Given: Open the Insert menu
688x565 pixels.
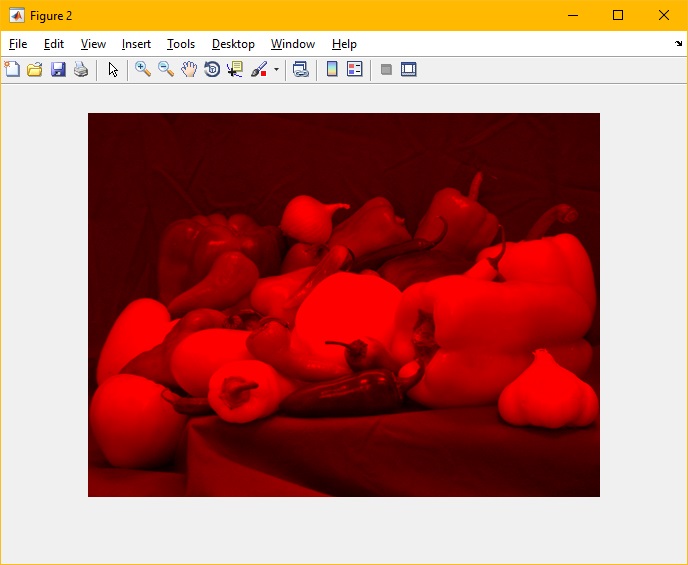Looking at the screenshot, I should (136, 44).
